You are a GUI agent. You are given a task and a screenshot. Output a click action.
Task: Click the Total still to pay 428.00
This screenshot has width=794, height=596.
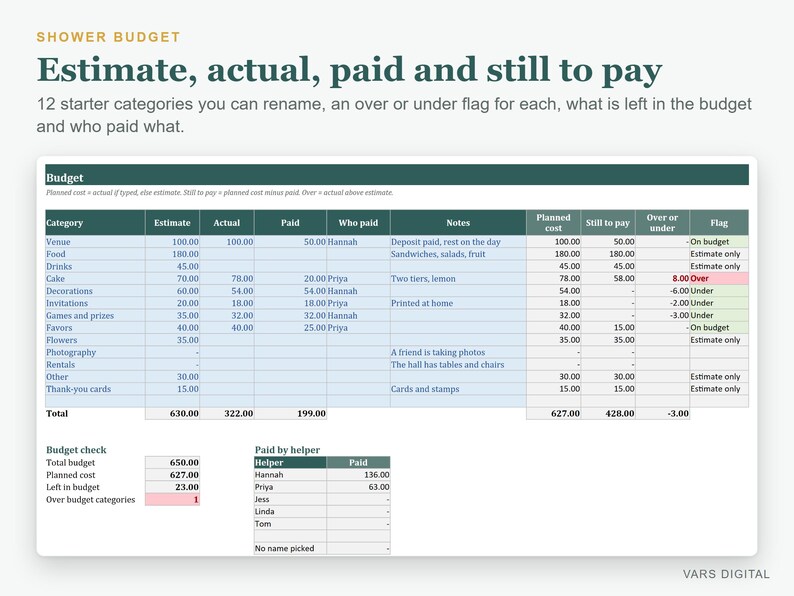[608, 414]
